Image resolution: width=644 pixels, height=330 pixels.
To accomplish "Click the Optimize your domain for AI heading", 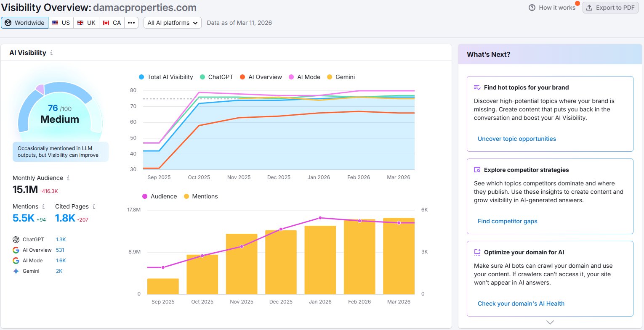I will pos(524,252).
